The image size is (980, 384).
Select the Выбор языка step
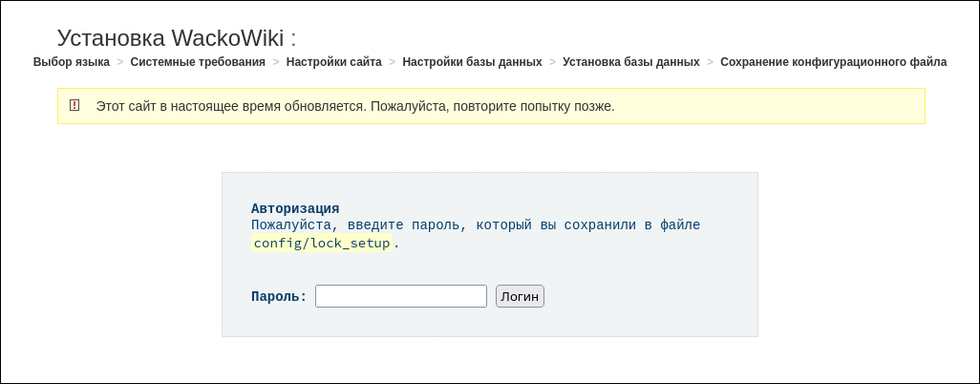(x=72, y=62)
